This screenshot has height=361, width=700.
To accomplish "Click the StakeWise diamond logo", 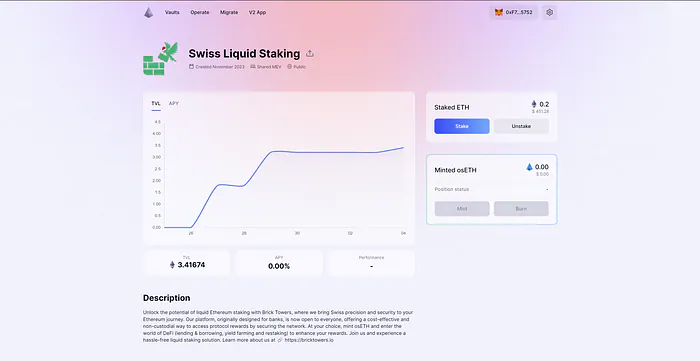I will [x=149, y=12].
